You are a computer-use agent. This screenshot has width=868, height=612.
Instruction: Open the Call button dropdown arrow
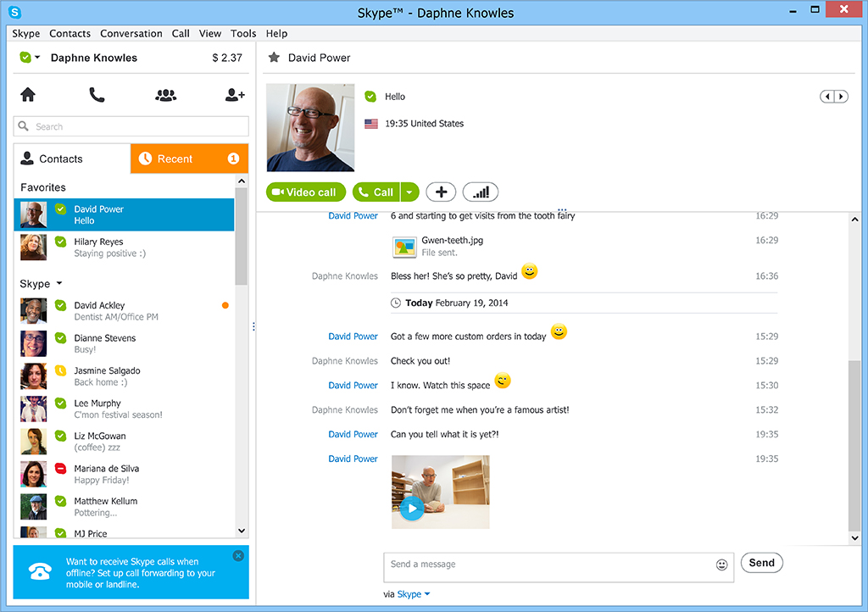tap(409, 192)
